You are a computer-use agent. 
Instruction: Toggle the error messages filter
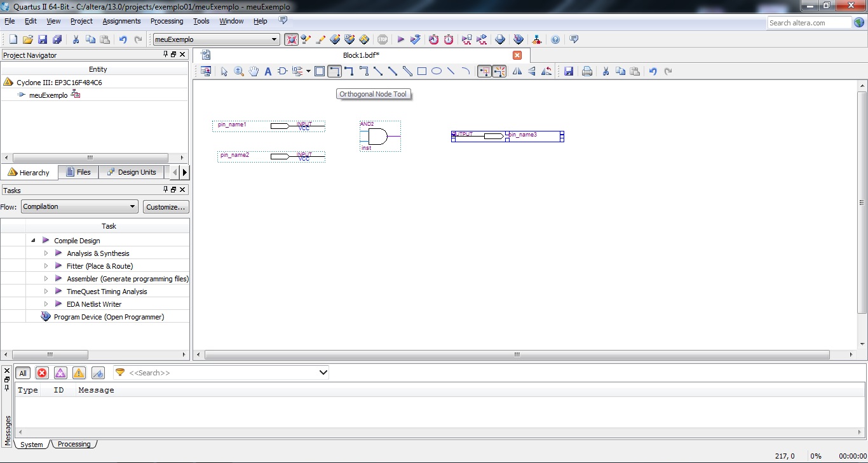(42, 373)
